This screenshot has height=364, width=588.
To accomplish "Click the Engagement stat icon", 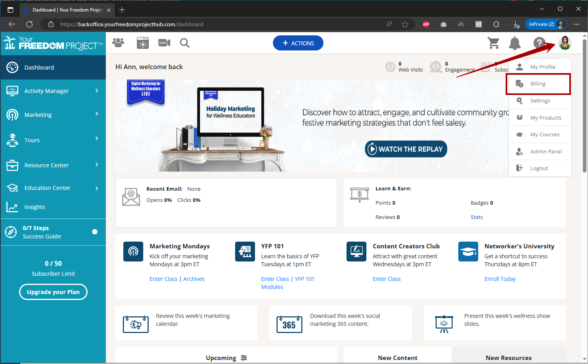I will (436, 67).
